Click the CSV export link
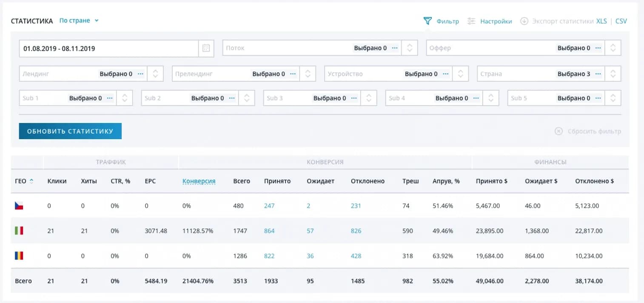 (x=621, y=21)
